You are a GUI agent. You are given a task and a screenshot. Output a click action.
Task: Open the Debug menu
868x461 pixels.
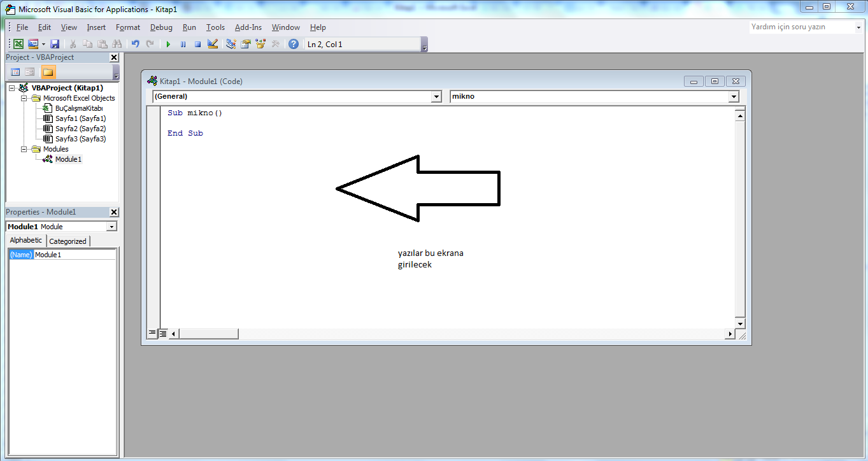pos(161,27)
